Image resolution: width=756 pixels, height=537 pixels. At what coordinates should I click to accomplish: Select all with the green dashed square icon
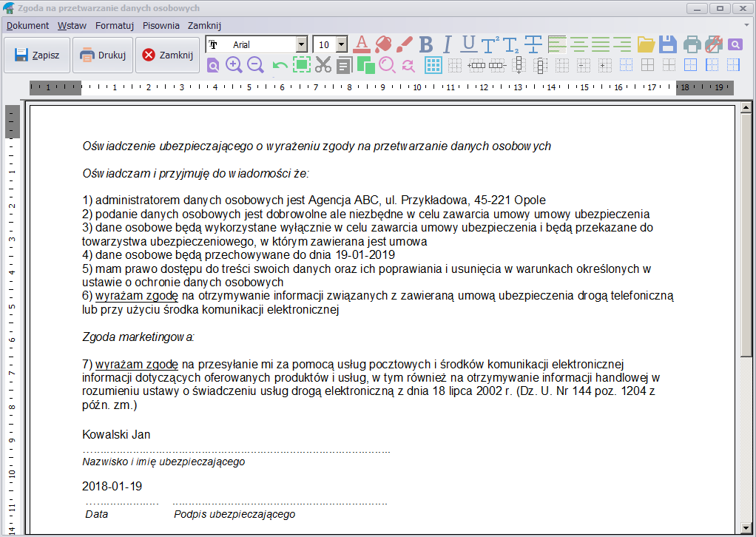click(x=302, y=64)
